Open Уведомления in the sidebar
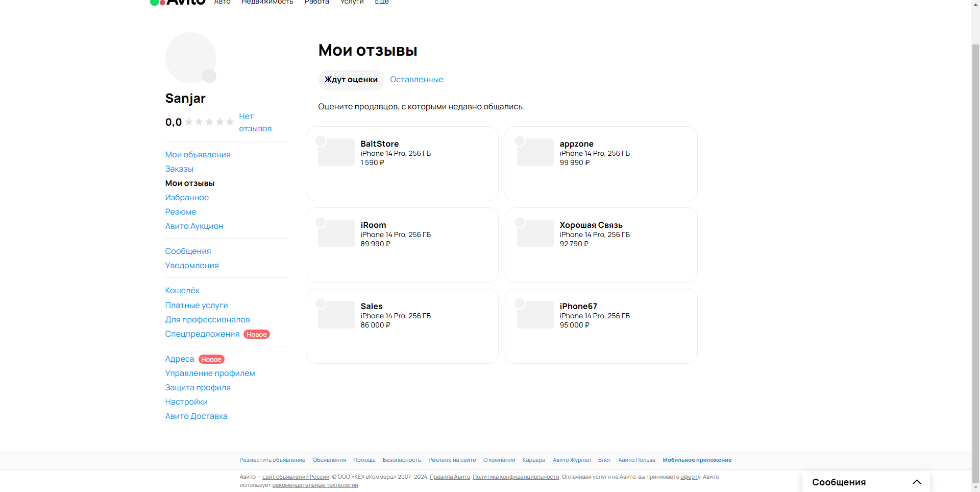Screen dimensions: 980x492 click(x=192, y=265)
